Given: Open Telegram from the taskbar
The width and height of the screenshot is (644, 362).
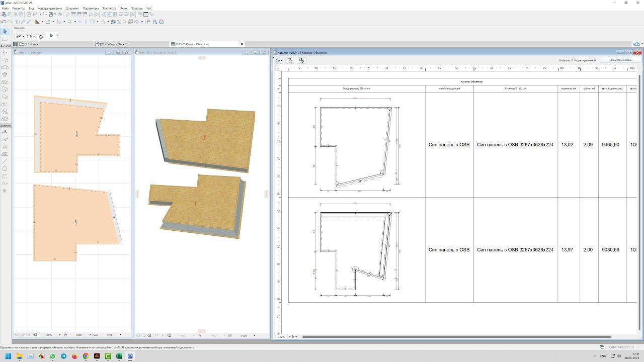Looking at the screenshot, I should (x=63, y=356).
